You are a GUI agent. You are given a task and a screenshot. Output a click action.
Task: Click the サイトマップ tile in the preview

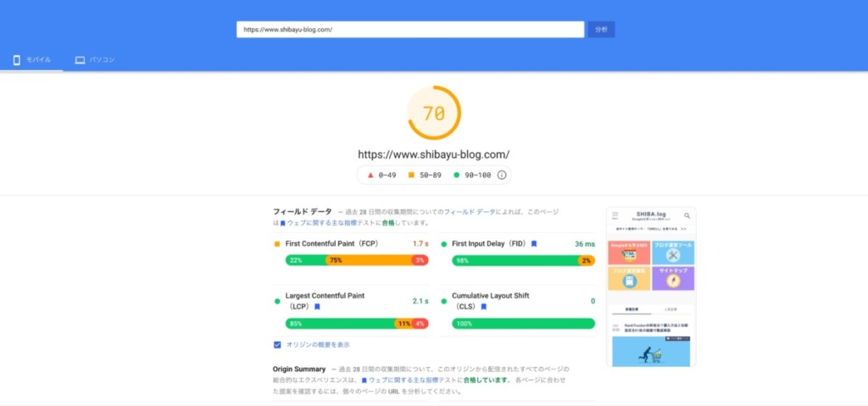pos(672,278)
